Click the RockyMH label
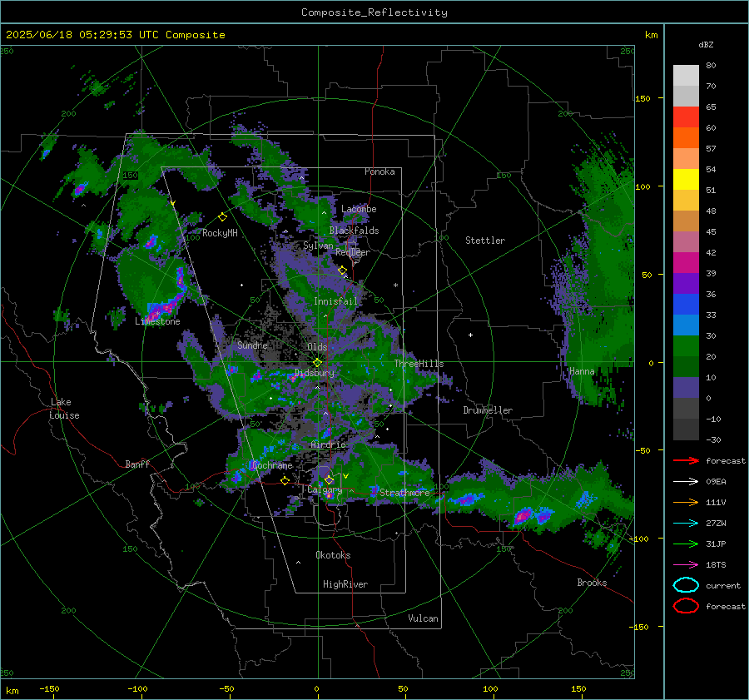The image size is (749, 700). tap(220, 233)
